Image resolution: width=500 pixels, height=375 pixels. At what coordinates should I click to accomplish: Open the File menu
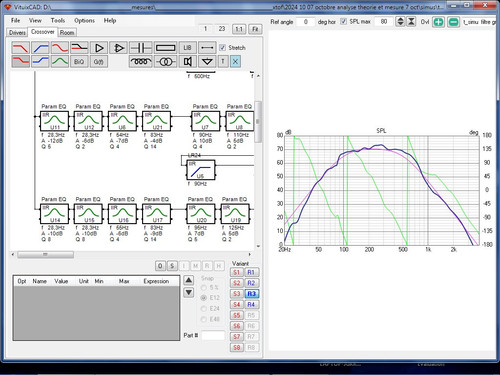tap(15, 21)
